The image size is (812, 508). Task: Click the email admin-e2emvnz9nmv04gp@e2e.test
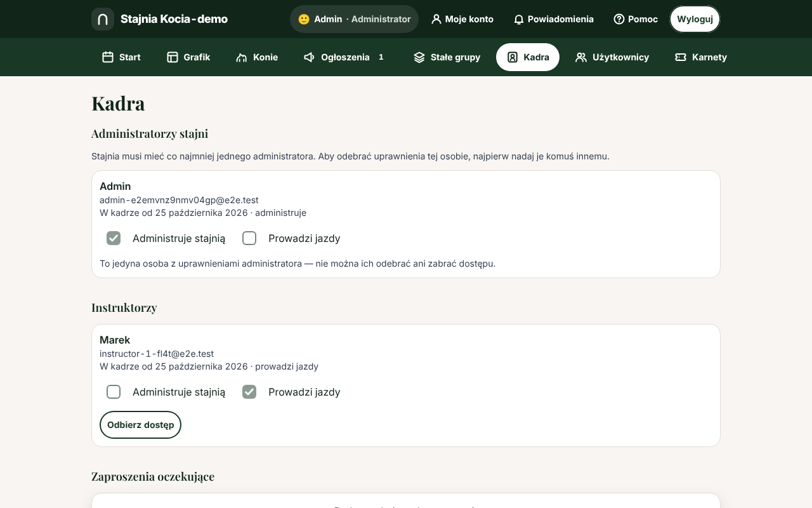point(179,200)
